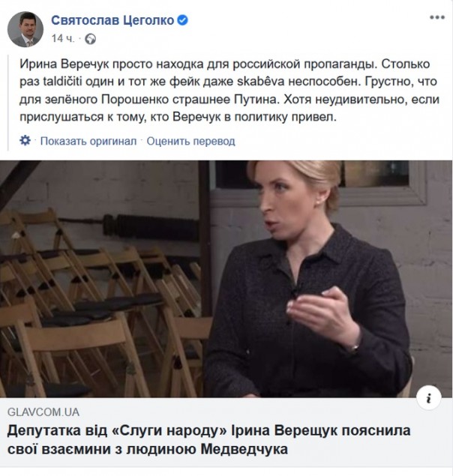Viewport: 453px width, 476px height.
Task: Click 'Показать оригинал' link
Action: 88,141
